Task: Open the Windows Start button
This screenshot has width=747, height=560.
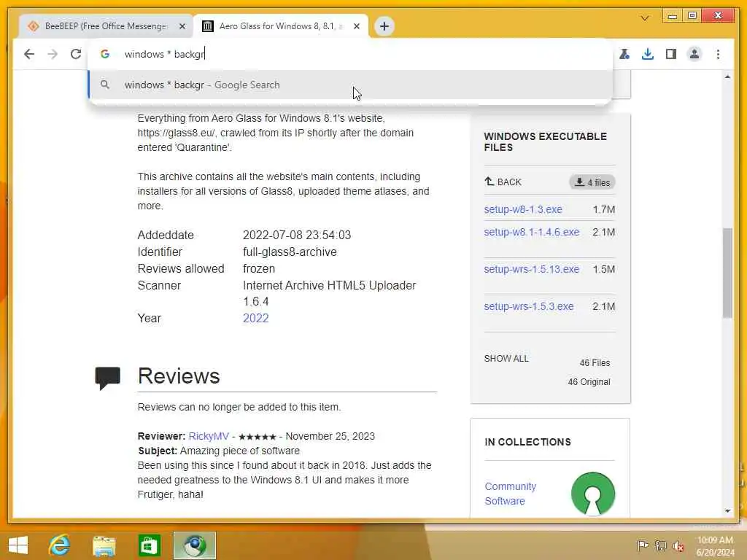Action: pyautogui.click(x=18, y=545)
